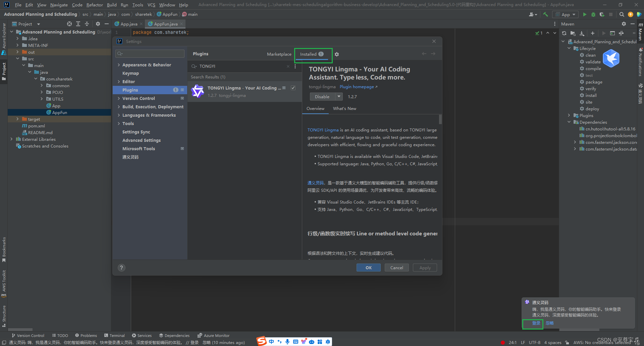This screenshot has width=644, height=346.
Task: Open Problems tool window
Action: coord(86,335)
